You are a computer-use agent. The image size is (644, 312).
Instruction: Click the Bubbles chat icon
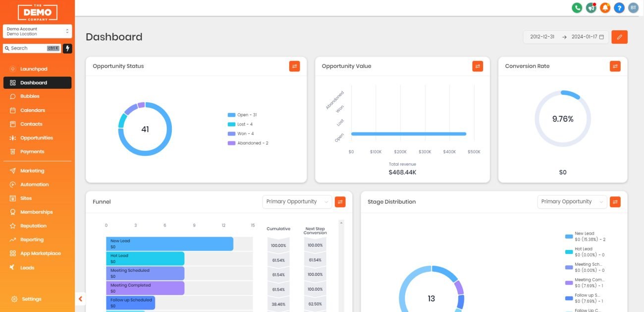pyautogui.click(x=13, y=96)
